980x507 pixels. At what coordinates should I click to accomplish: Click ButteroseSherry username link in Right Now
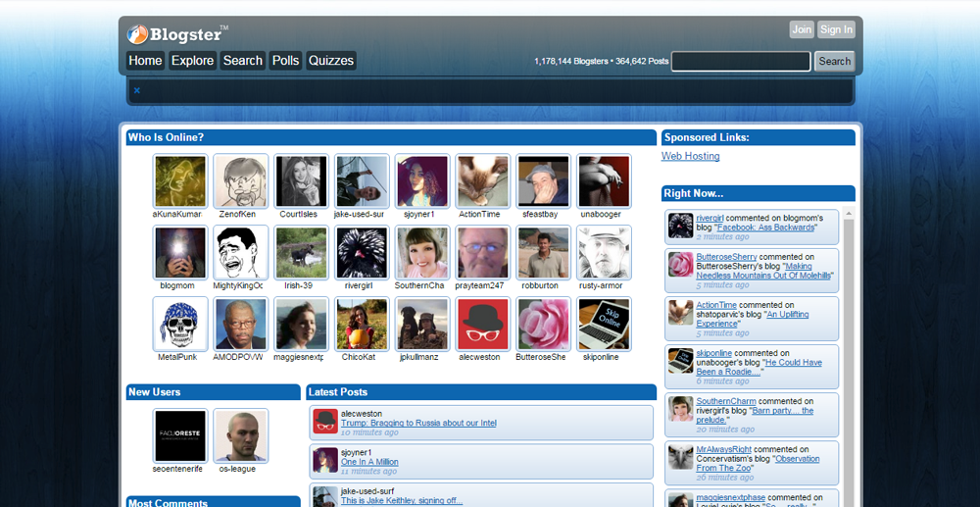click(726, 257)
